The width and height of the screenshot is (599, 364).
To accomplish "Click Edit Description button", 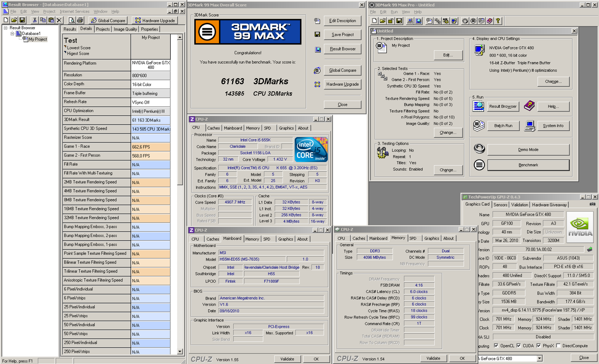I will pos(343,21).
